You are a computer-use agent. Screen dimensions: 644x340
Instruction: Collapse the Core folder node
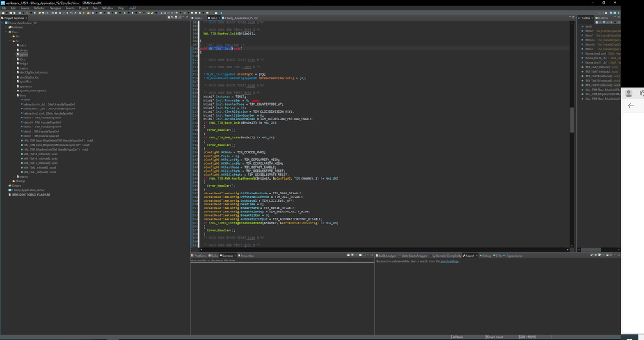[7, 32]
